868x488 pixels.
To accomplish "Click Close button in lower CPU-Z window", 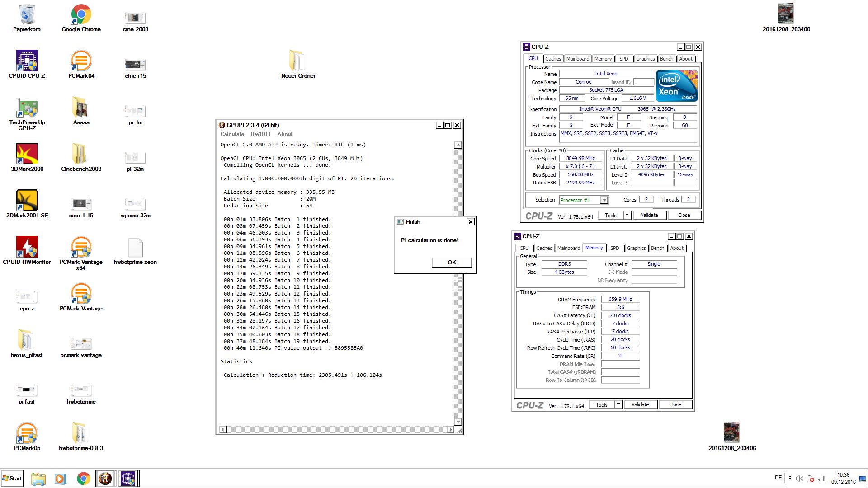I will click(675, 405).
